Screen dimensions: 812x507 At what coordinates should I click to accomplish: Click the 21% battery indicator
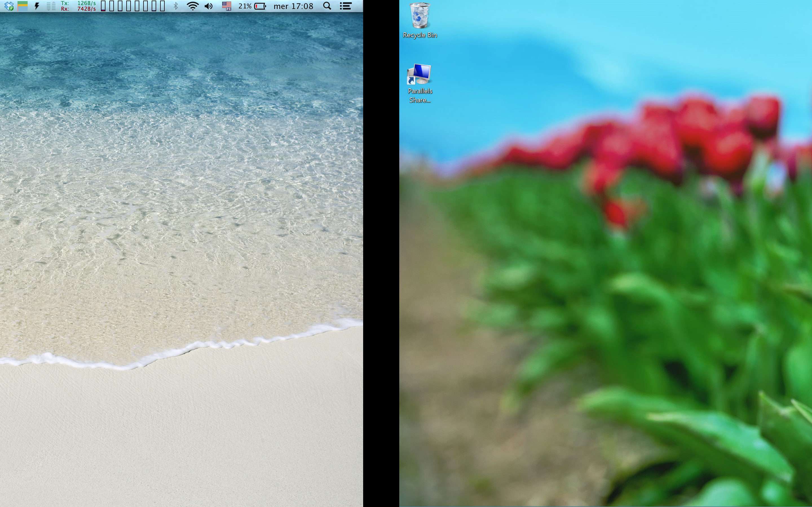(x=260, y=6)
